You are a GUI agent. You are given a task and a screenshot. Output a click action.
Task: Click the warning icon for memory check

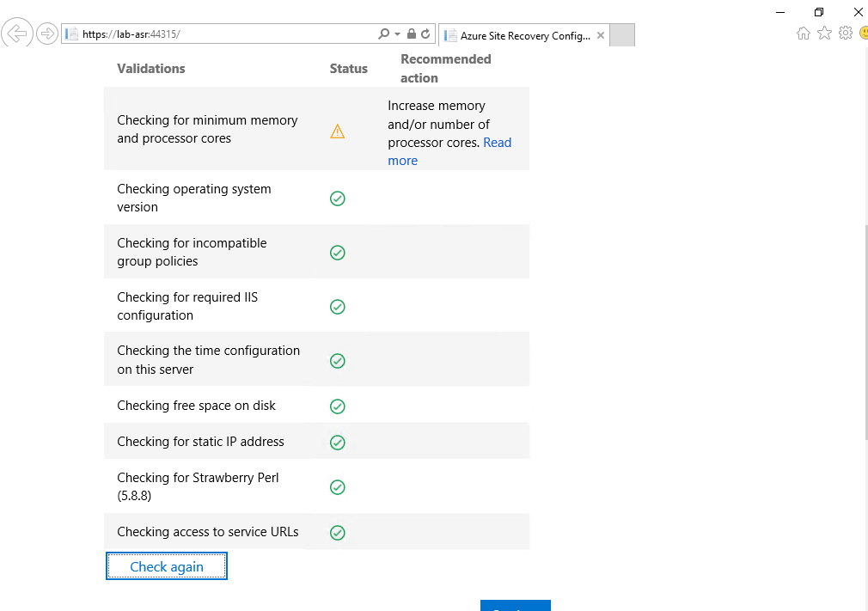(338, 131)
